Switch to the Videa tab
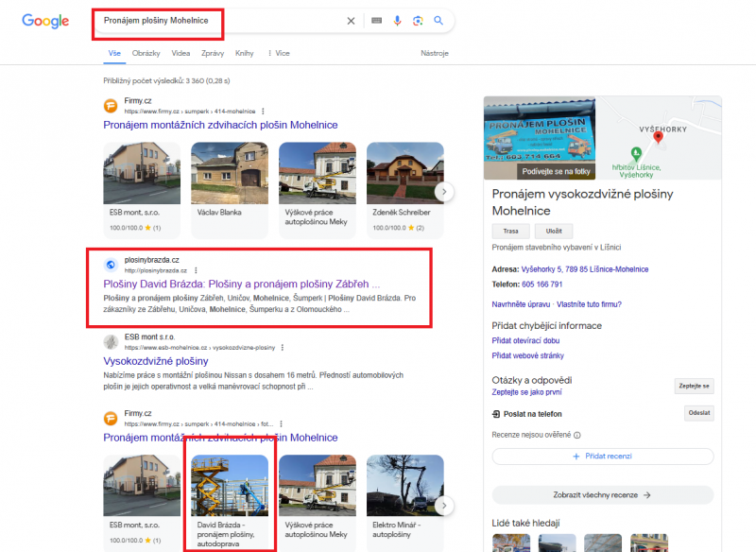Viewport: 756px width, 552px height. [180, 53]
